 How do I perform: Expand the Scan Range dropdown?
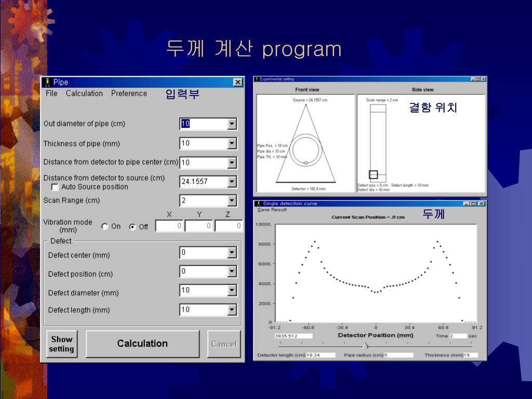[x=232, y=201]
